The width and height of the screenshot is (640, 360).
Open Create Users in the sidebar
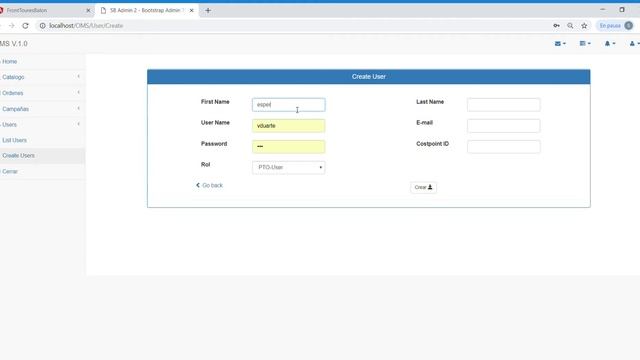tap(18, 156)
